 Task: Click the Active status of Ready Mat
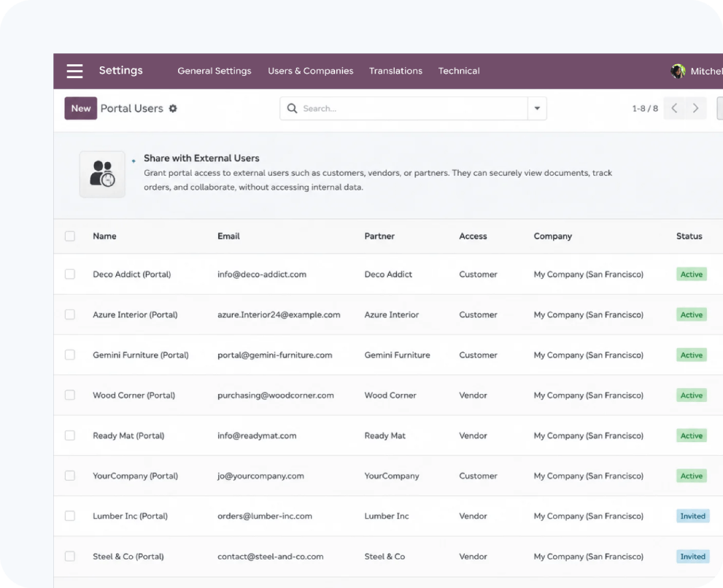point(692,436)
